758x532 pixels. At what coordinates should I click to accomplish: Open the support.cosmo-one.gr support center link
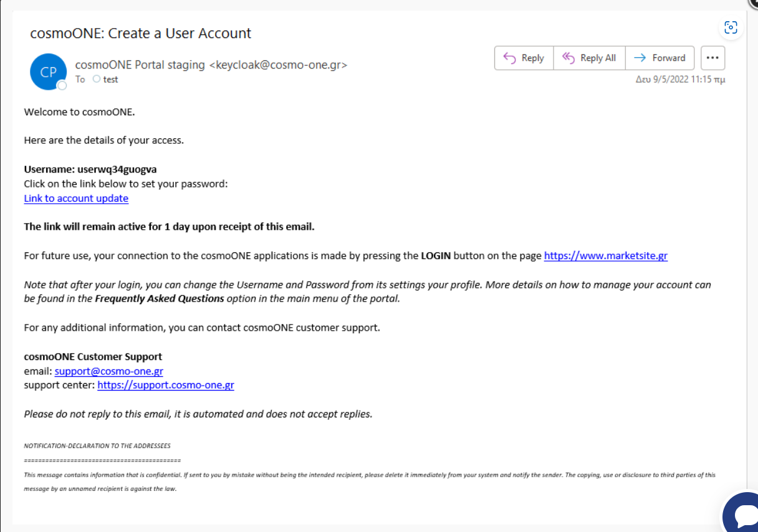click(x=165, y=385)
